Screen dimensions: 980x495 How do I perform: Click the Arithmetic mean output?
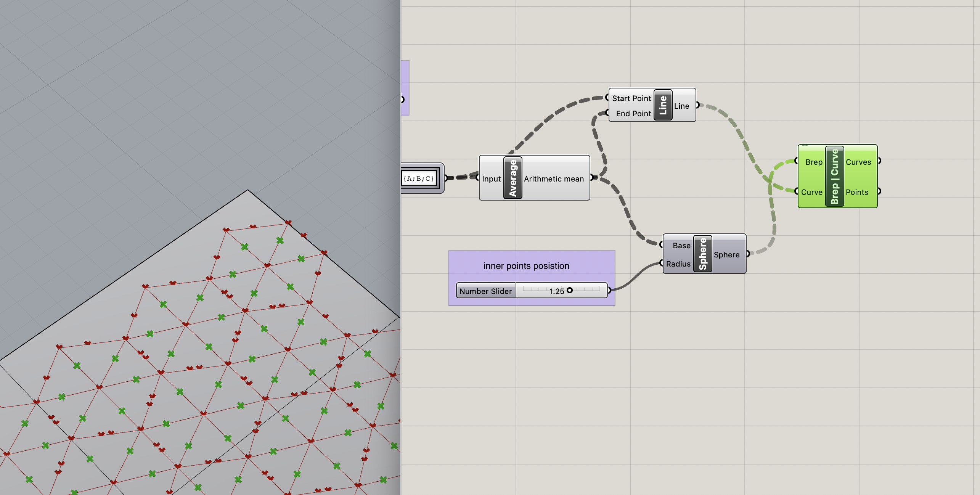click(x=554, y=179)
